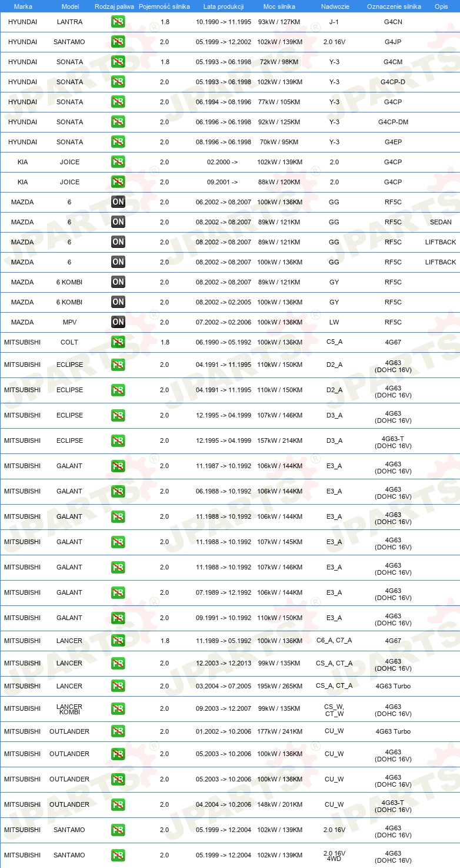Click the G4CN engine code cell

pos(393,22)
